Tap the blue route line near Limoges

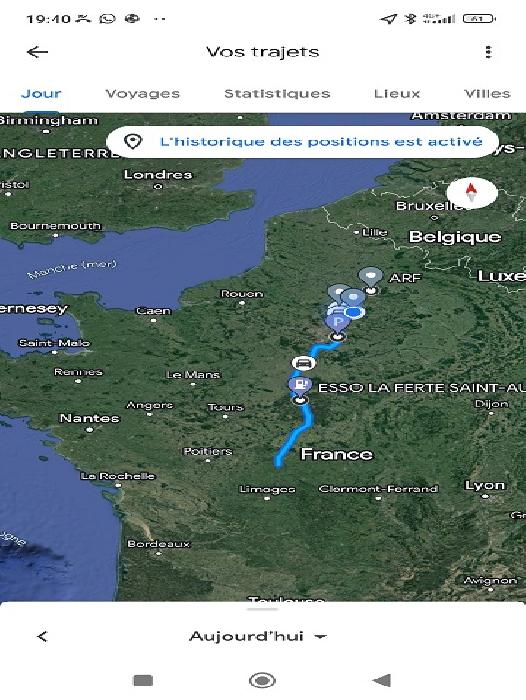coord(286,450)
